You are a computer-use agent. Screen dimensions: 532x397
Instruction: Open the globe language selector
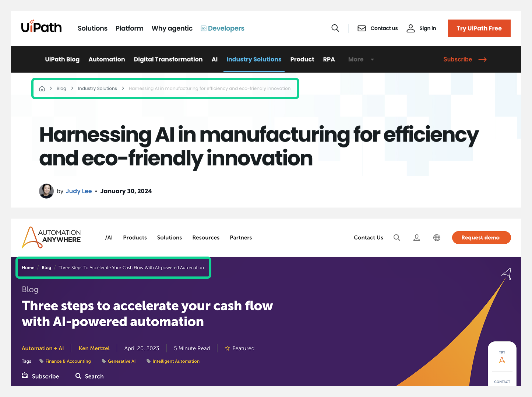[x=437, y=237]
